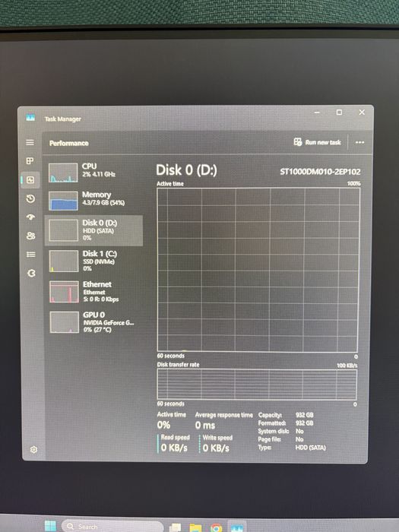Click the ST1000DM010-2EP102 model name
The image size is (399, 532).
[320, 172]
